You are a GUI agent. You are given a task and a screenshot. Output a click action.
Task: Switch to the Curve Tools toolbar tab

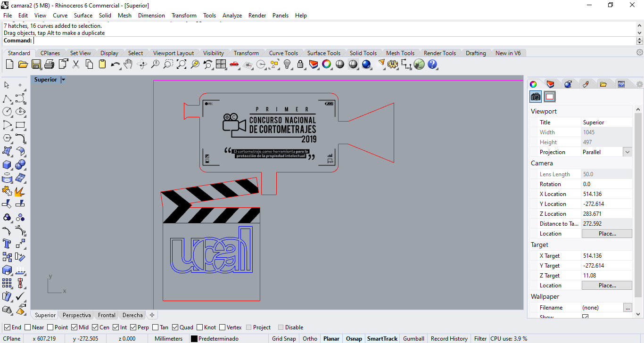pyautogui.click(x=283, y=53)
